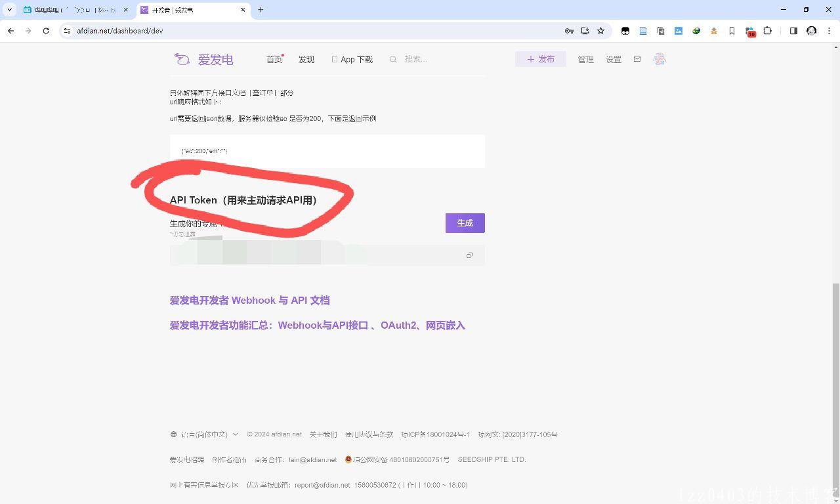Screen dimensions: 840x504
Task: Click the extension with red 10 badge
Action: pos(750,31)
